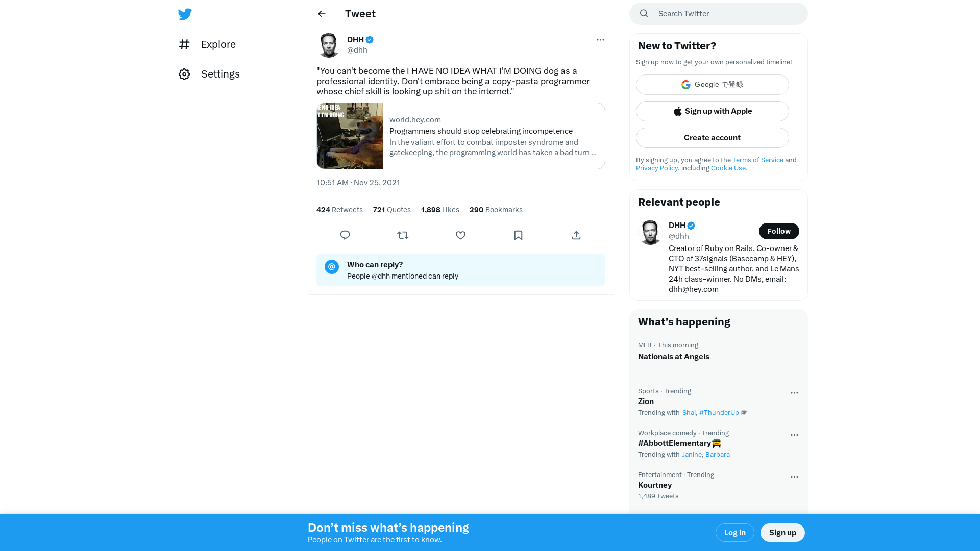Click @dhh handle in Relevant people
The height and width of the screenshot is (551, 980).
(x=679, y=236)
